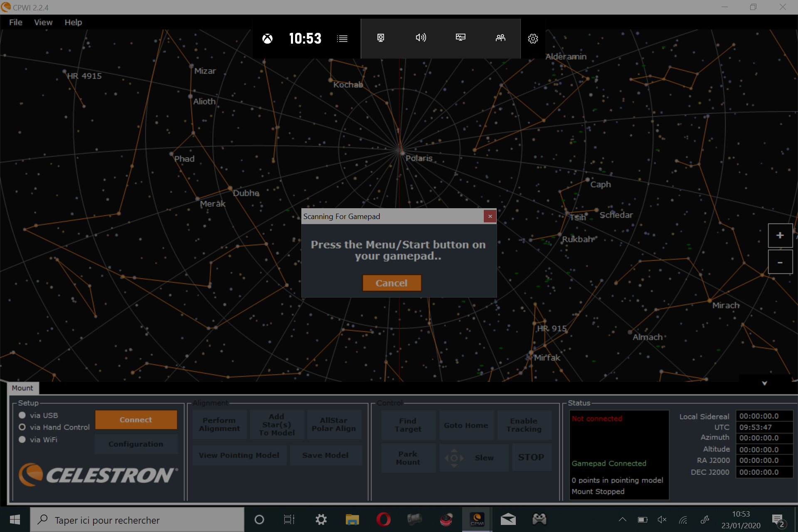Screen dimensions: 798x532
Task: Click the Mizar star label
Action: tap(205, 71)
